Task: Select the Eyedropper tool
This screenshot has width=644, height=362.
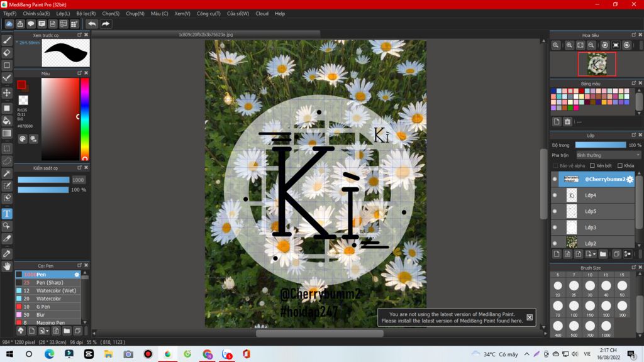Action: click(7, 254)
